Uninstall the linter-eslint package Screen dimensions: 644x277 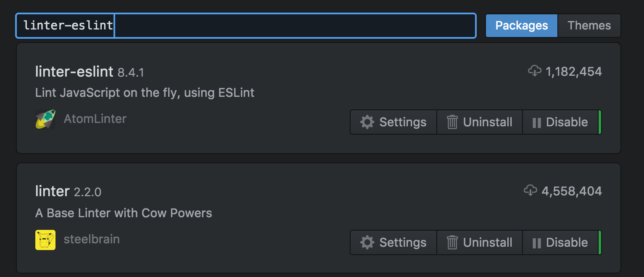480,122
